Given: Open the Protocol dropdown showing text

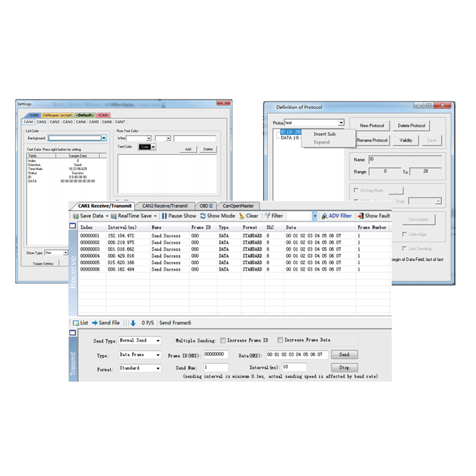Looking at the screenshot, I should (342, 123).
